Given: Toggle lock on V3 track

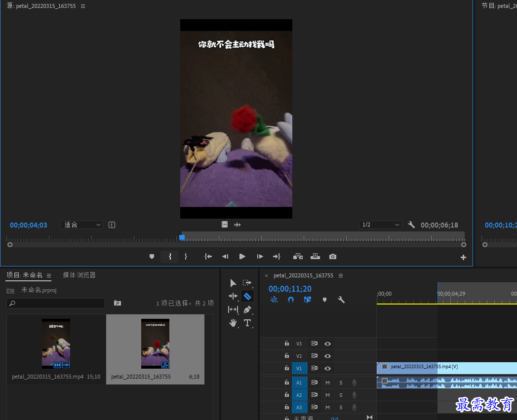Looking at the screenshot, I should pos(287,343).
